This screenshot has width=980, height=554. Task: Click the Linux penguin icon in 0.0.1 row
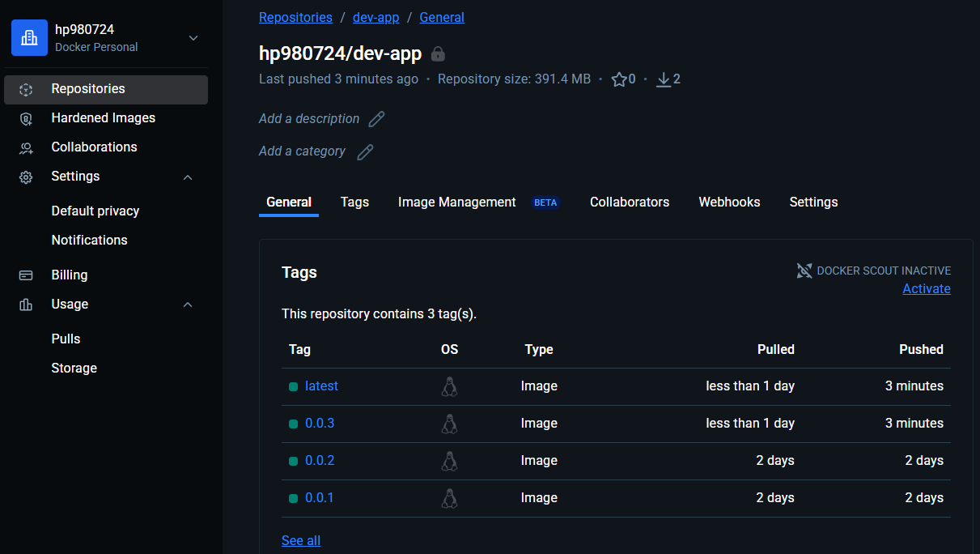449,498
